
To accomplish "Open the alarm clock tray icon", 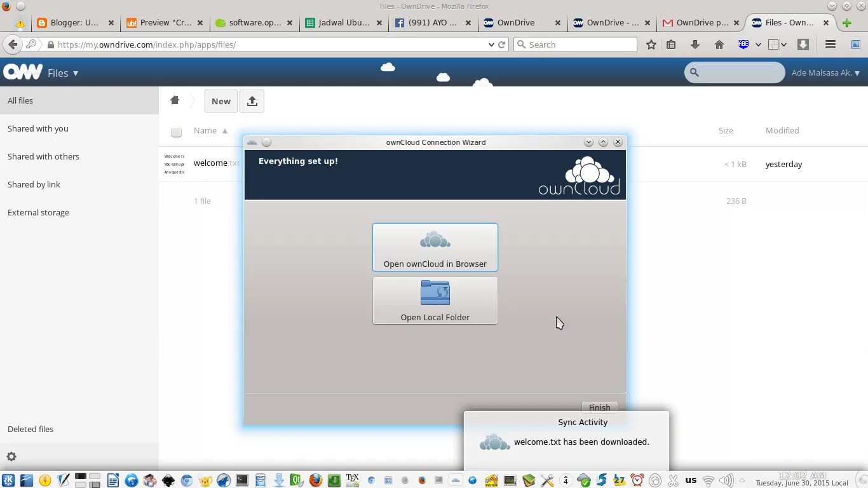I will tap(637, 480).
